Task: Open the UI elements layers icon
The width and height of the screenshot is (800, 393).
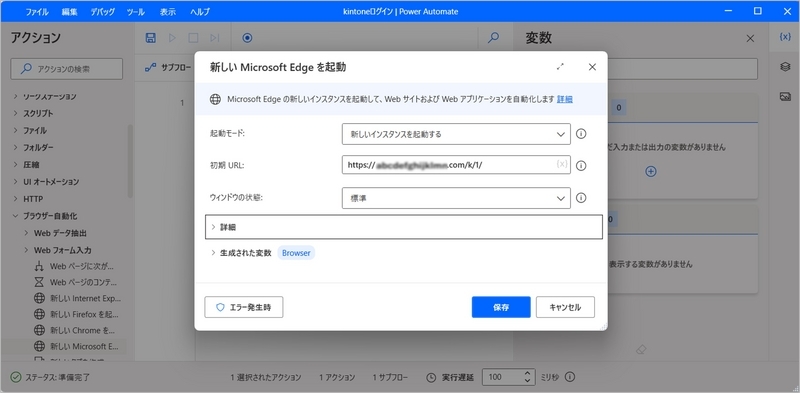Action: click(x=785, y=67)
